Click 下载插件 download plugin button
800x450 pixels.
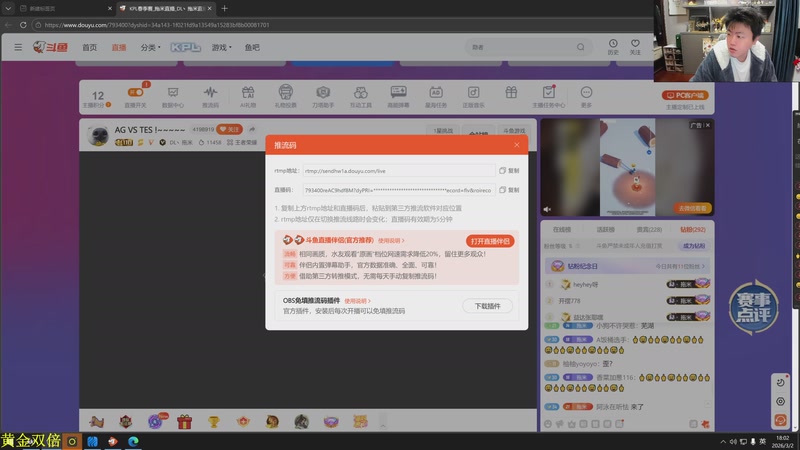click(x=487, y=306)
